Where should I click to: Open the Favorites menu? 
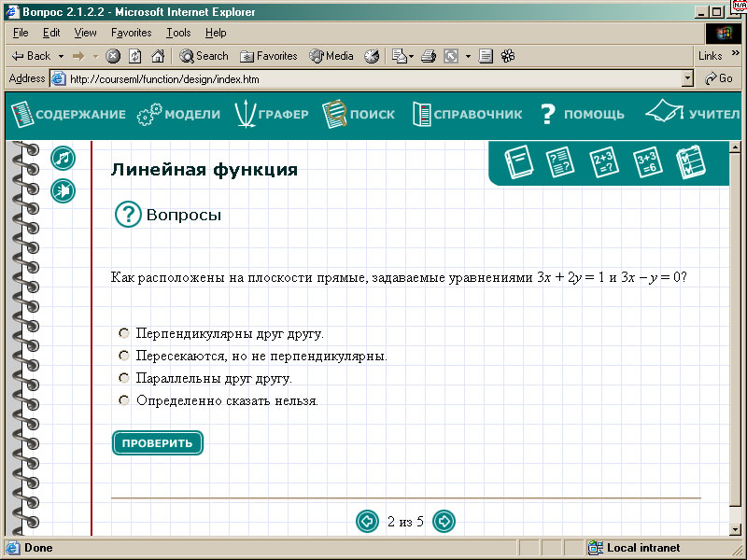pos(131,33)
